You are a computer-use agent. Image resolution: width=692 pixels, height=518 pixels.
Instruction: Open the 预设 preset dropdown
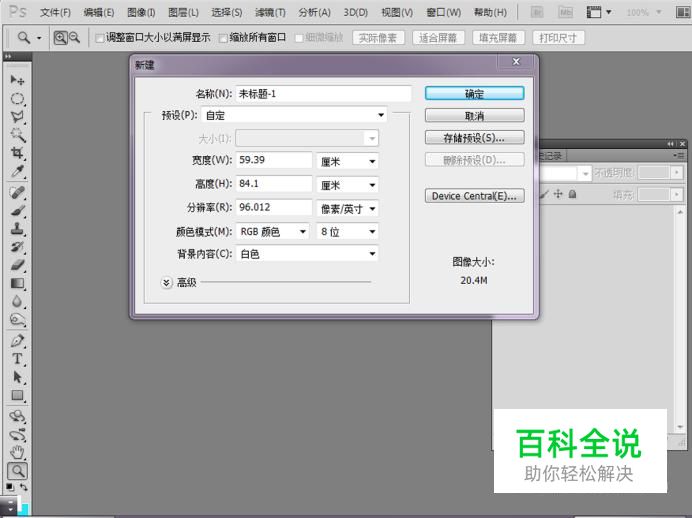tap(294, 115)
